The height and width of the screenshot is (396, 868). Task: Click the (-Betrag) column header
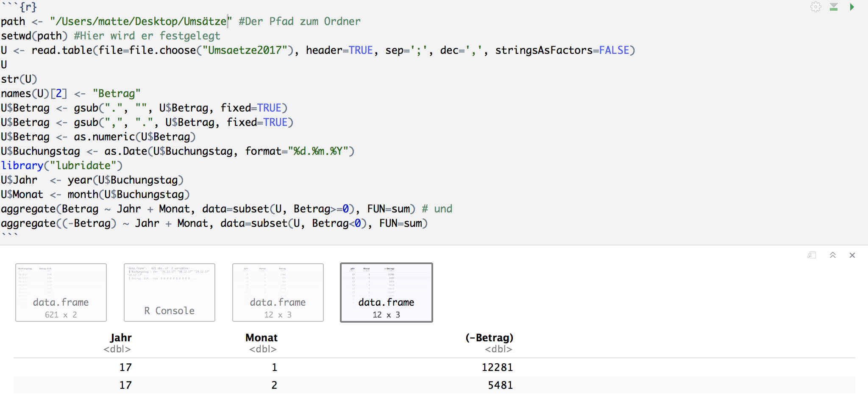click(489, 338)
